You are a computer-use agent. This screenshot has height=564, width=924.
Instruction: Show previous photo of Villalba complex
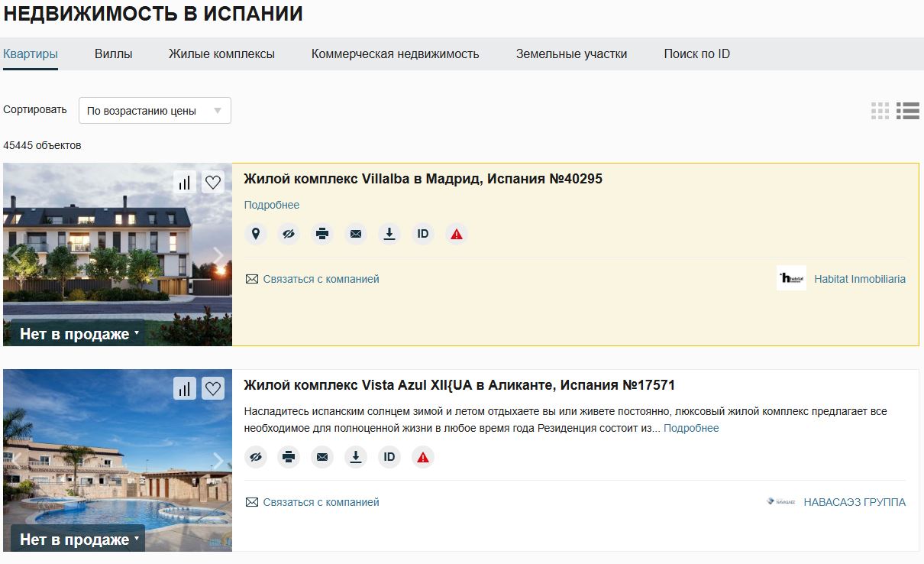(x=16, y=255)
